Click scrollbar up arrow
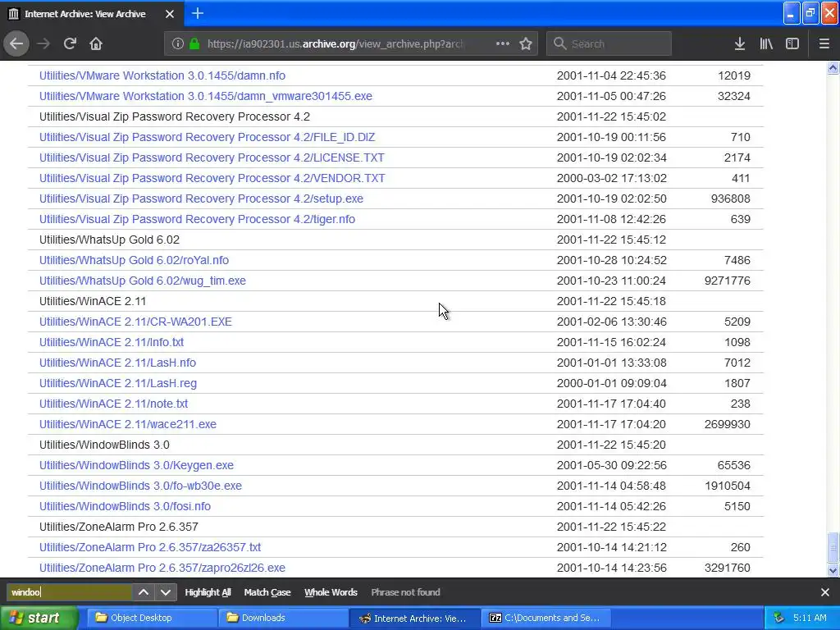The height and width of the screenshot is (630, 840). 833,67
